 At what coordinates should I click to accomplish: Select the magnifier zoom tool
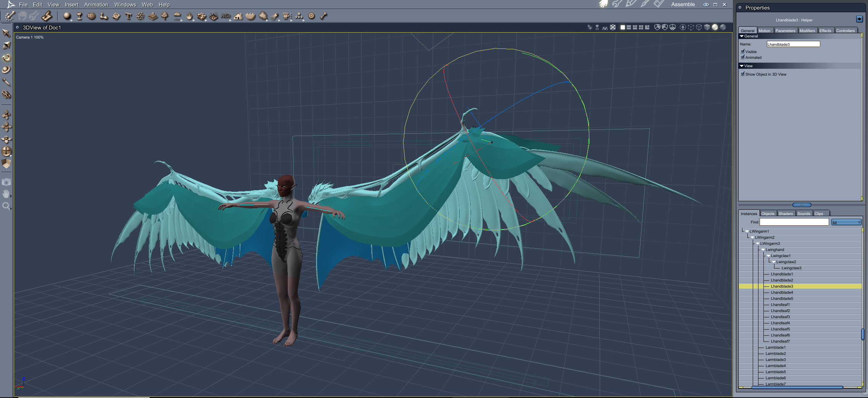[x=6, y=206]
